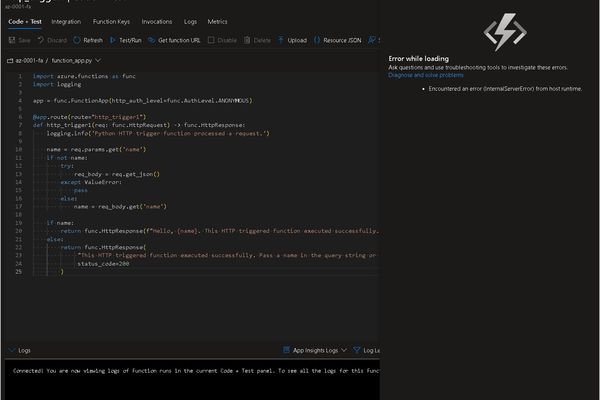Click the return f"Hello, {name}" line
This screenshot has height=400, width=600.
[x=219, y=231]
